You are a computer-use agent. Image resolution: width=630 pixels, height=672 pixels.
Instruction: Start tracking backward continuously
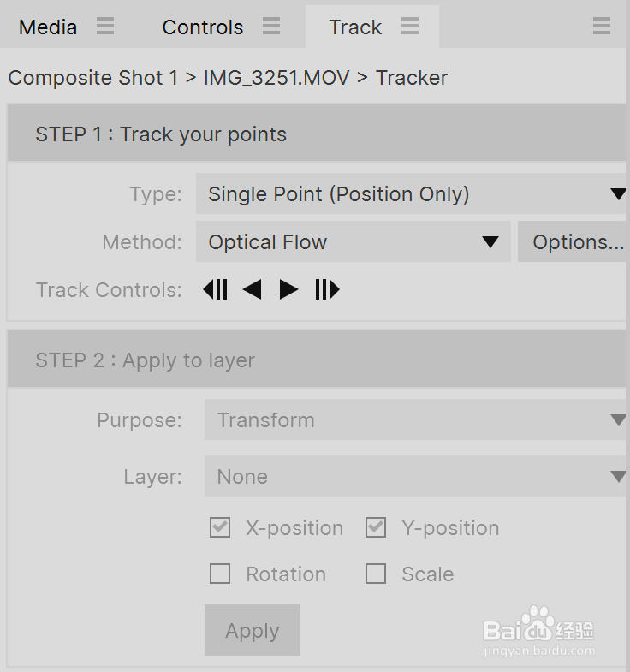click(253, 289)
